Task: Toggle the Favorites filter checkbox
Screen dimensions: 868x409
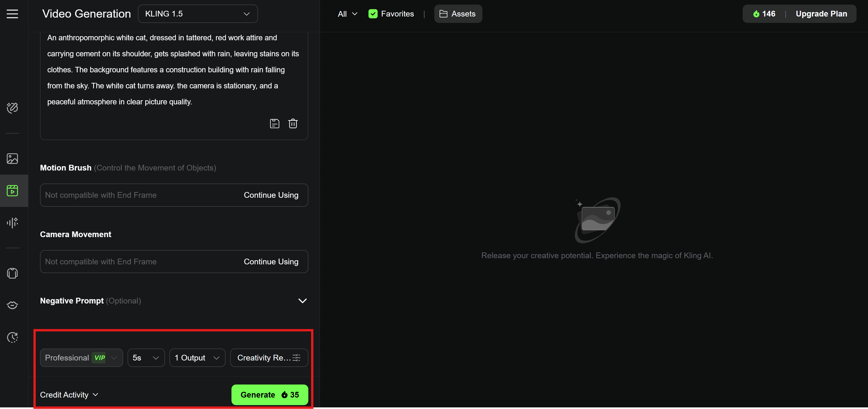Action: (373, 14)
